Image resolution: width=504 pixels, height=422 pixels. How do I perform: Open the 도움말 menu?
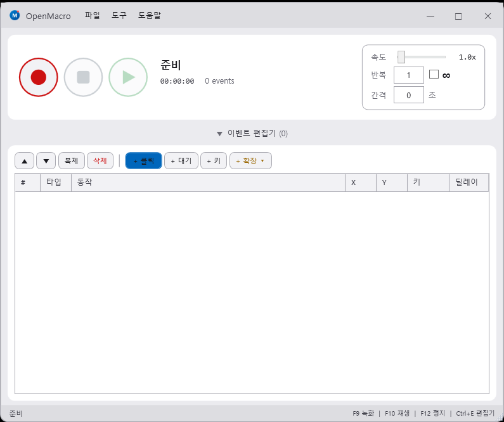pos(150,16)
